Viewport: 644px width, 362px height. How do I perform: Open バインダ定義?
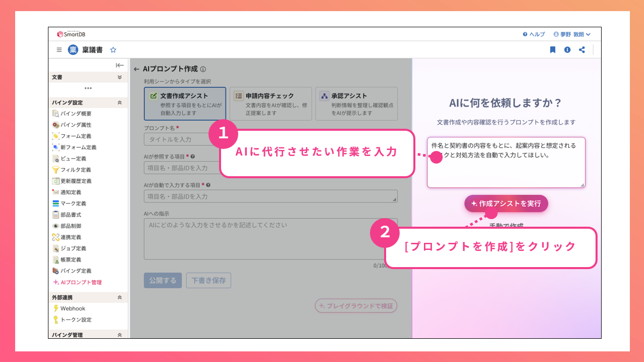(72, 271)
